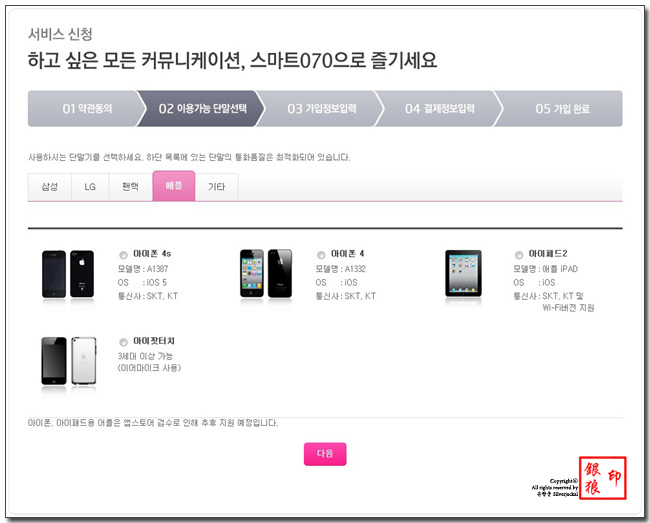Open the 팬택 tab
This screenshot has height=523, width=650.
[x=131, y=187]
